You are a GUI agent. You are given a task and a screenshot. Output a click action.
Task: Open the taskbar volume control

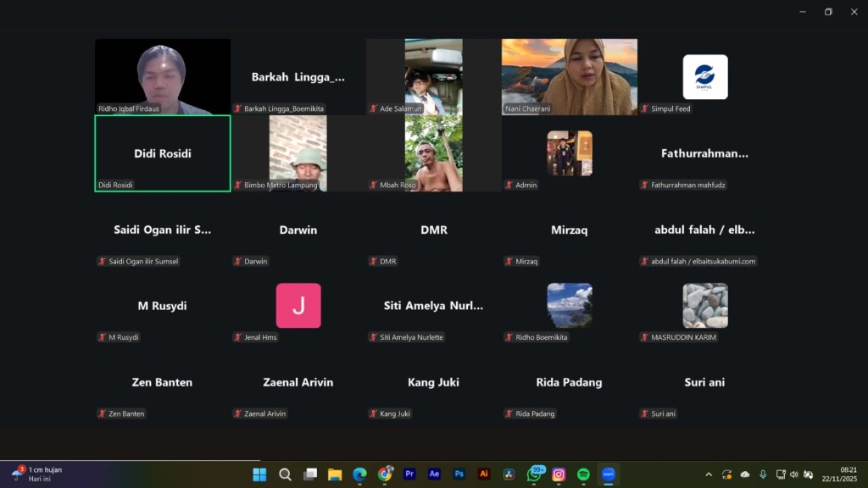click(x=793, y=474)
